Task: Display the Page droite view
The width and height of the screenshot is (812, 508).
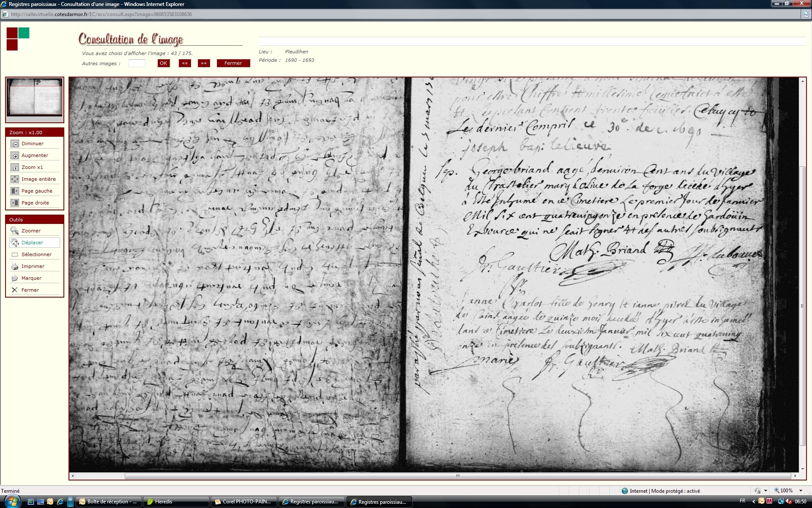Action: [15, 203]
